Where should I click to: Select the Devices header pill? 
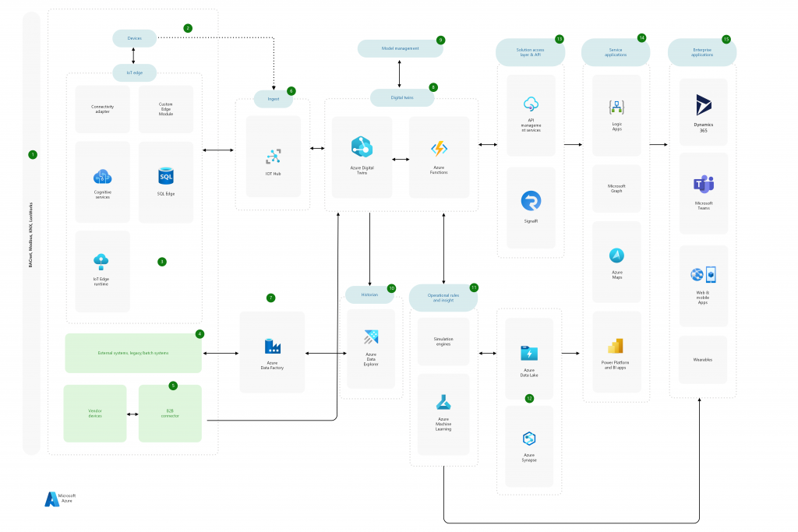tap(134, 37)
